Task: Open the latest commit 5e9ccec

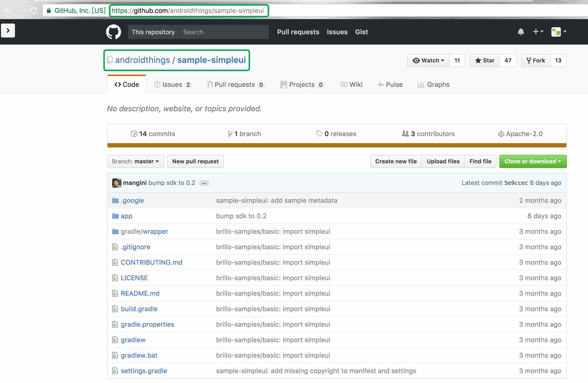Action: (516, 183)
